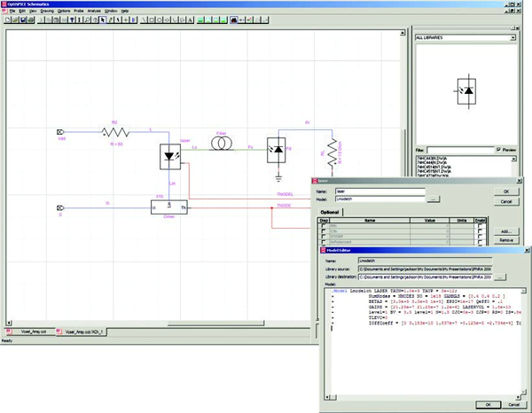532x413 pixels.
Task: Toggle the Preview checkbox
Action: click(x=499, y=150)
